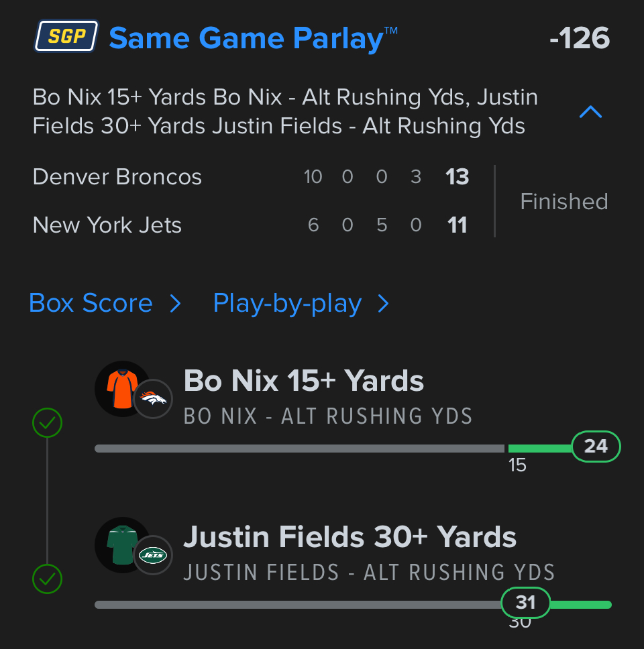Select the Bo Nix 15+ Yards leg
644x649 pixels.
click(304, 381)
